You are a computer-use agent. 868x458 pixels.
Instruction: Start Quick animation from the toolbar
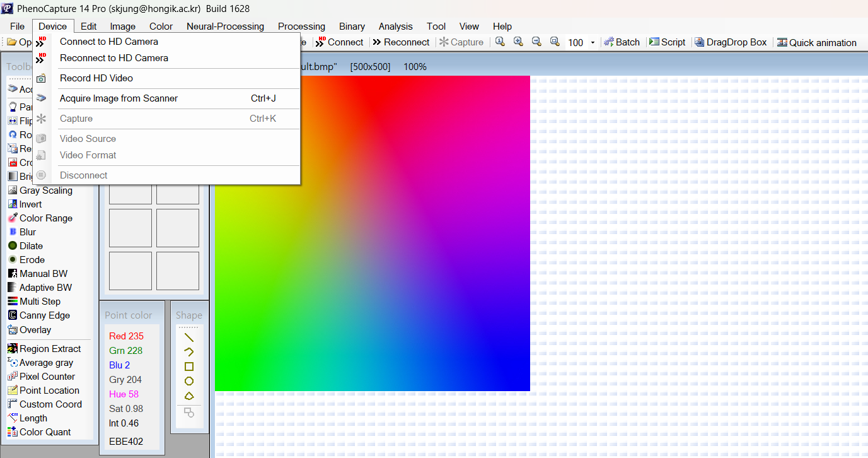[817, 42]
